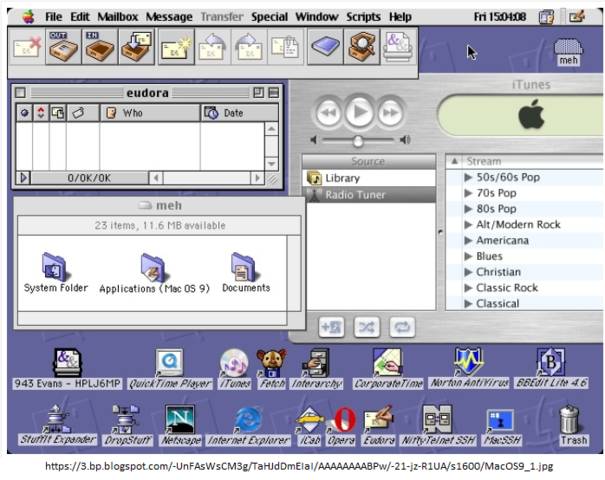Open the Message menu
Viewport: 605px width, 480px height.
click(x=169, y=17)
